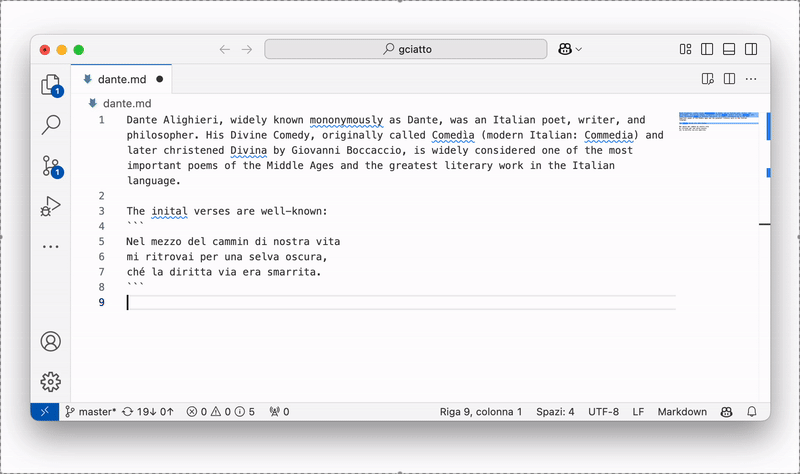Click the underlined word Commedia
This screenshot has height=474, width=800.
(609, 135)
